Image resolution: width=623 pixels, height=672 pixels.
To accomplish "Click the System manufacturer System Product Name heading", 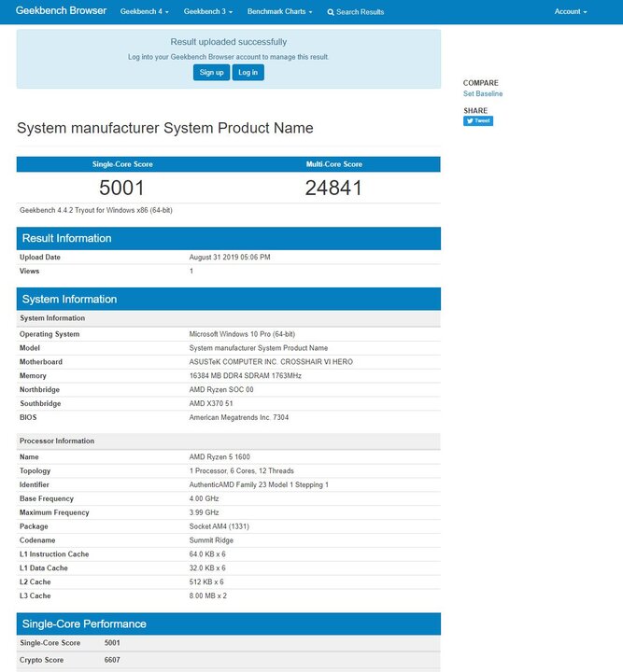I will point(165,128).
